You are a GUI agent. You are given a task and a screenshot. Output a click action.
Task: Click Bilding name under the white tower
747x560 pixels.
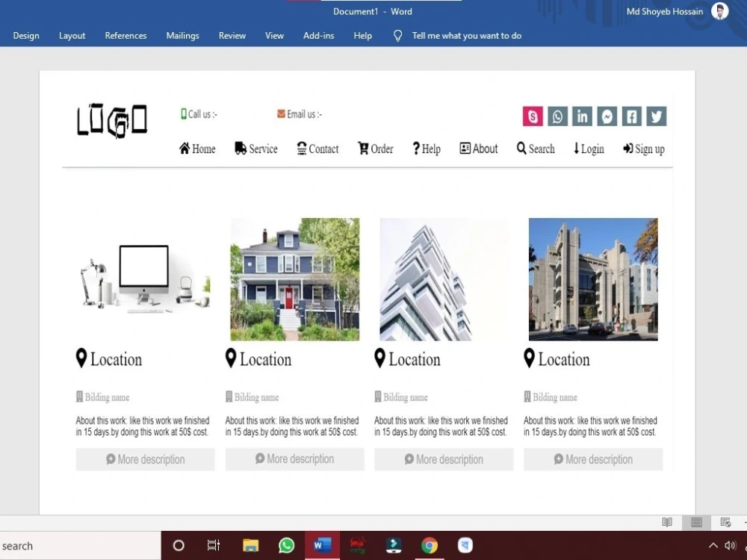point(406,397)
